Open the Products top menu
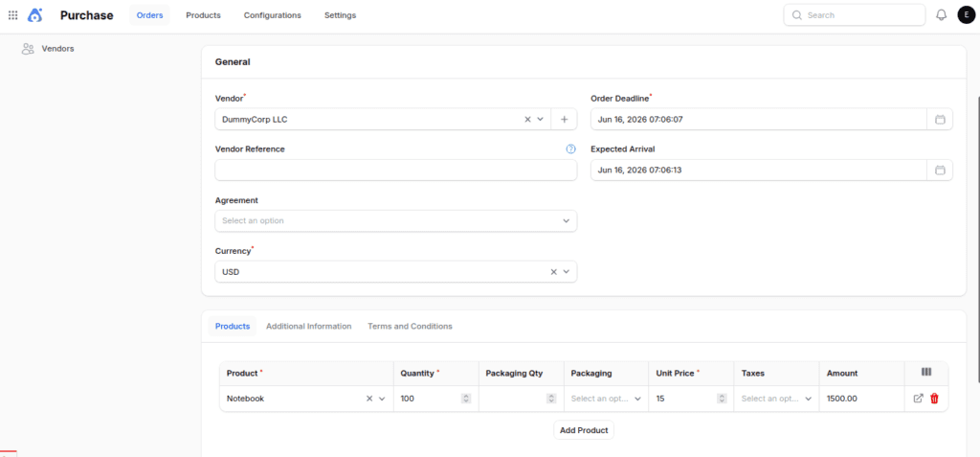 203,15
